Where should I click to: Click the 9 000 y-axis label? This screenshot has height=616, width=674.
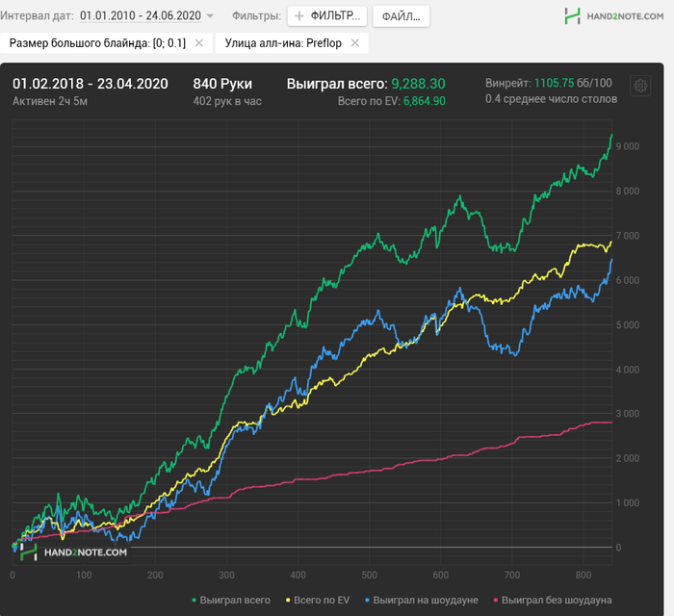click(628, 146)
